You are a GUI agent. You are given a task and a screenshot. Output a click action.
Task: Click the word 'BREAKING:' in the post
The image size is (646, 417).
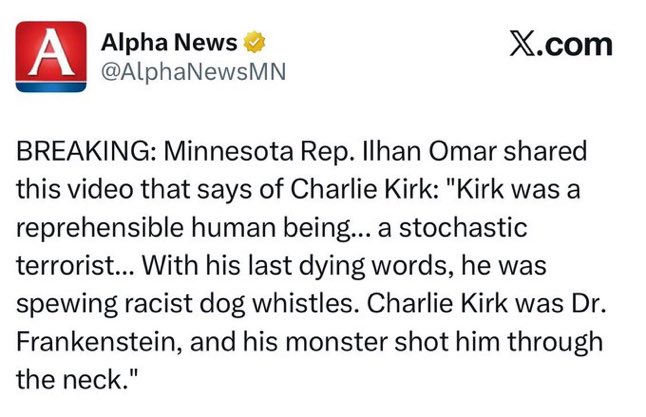point(84,155)
